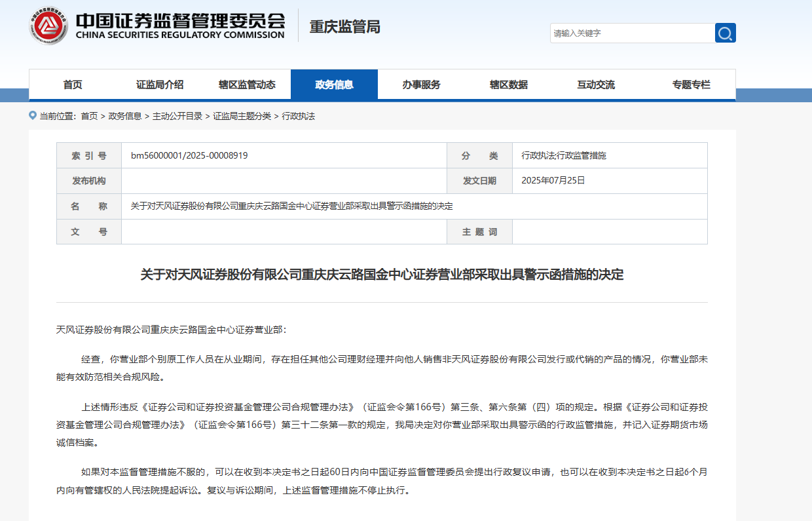The image size is (812, 521).
Task: Focus the 请输入关键字 search field
Action: click(633, 33)
